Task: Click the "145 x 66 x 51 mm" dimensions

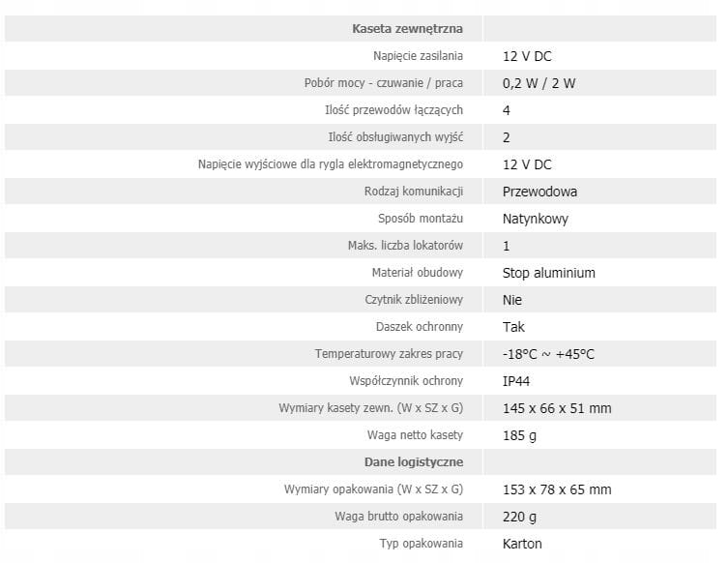Action: click(557, 408)
